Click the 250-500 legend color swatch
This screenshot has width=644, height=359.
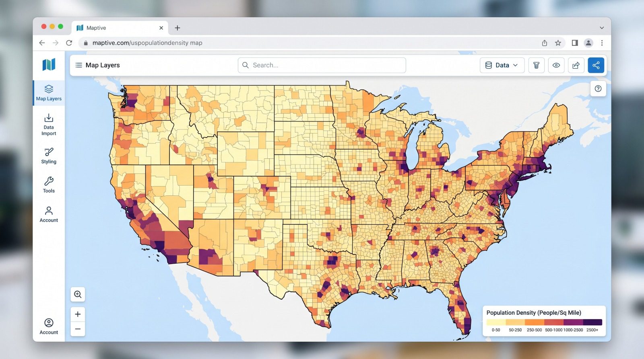[535, 322]
